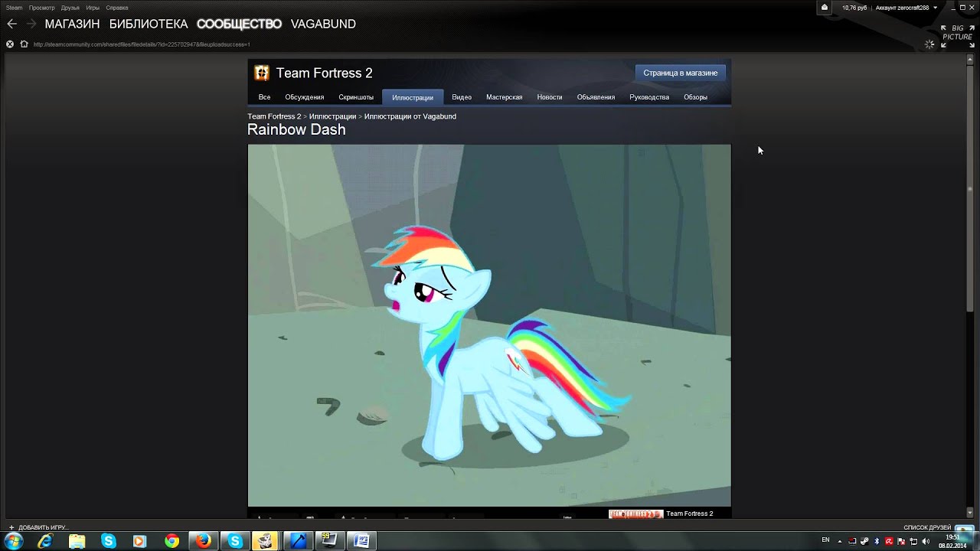Open Windows Explorer from the taskbar
980x551 pixels.
point(77,541)
